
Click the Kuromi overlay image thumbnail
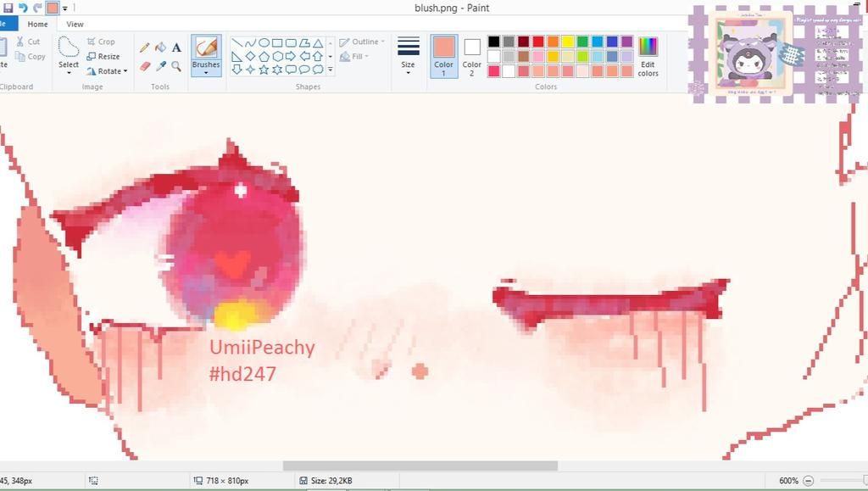pos(752,53)
